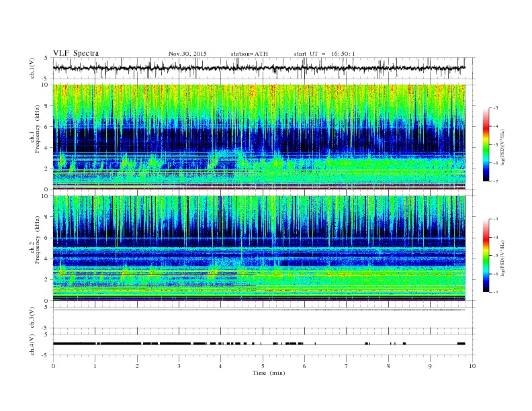Select the "ch.3(V)" axis label

pos(32,318)
